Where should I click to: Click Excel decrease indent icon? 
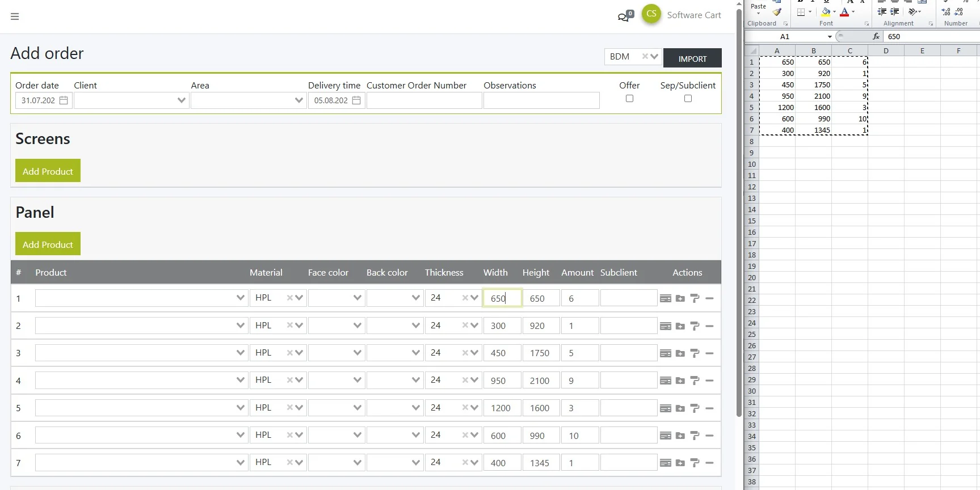tap(882, 11)
